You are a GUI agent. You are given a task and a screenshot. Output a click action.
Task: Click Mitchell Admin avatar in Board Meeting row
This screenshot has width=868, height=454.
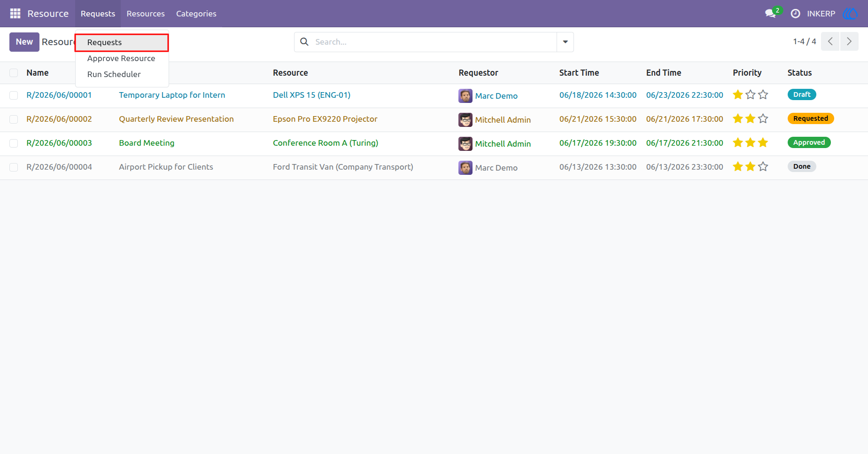coord(465,144)
